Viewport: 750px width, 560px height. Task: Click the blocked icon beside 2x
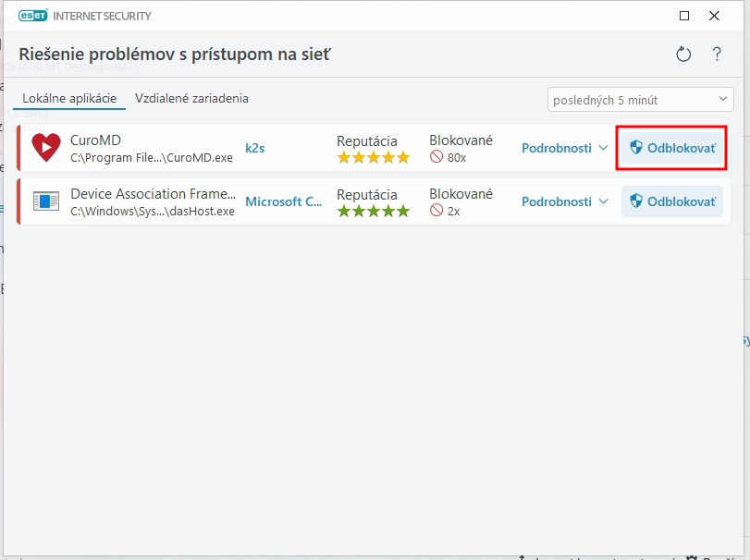coord(436,211)
